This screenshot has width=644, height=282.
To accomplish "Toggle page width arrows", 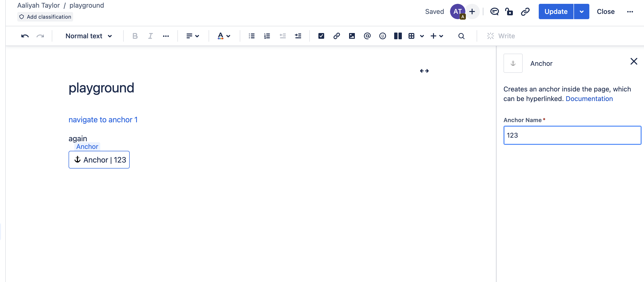I will pos(424,71).
